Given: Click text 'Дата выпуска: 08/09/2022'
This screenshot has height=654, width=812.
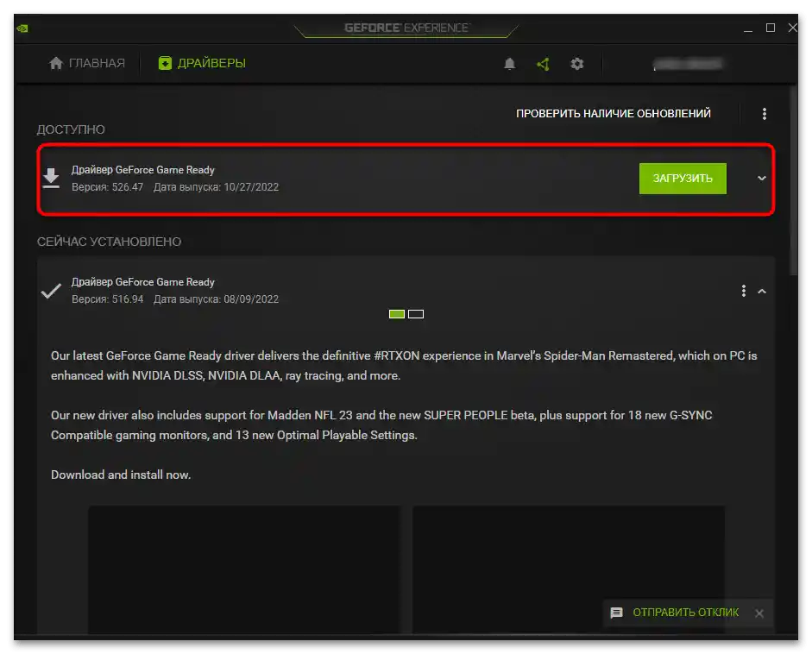Looking at the screenshot, I should [x=216, y=299].
